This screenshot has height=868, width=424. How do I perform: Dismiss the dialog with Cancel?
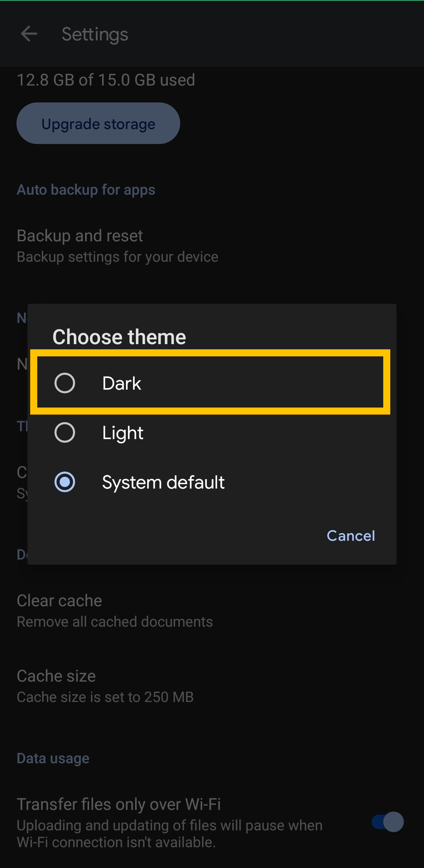351,536
